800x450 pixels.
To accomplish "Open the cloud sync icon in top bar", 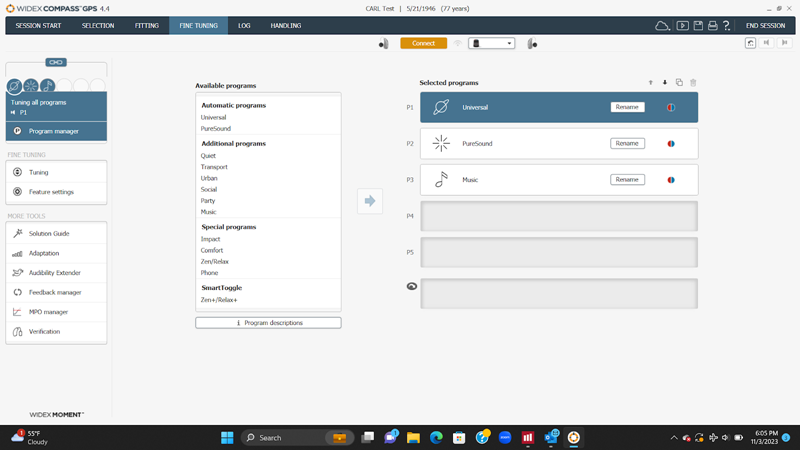I will [x=662, y=26].
